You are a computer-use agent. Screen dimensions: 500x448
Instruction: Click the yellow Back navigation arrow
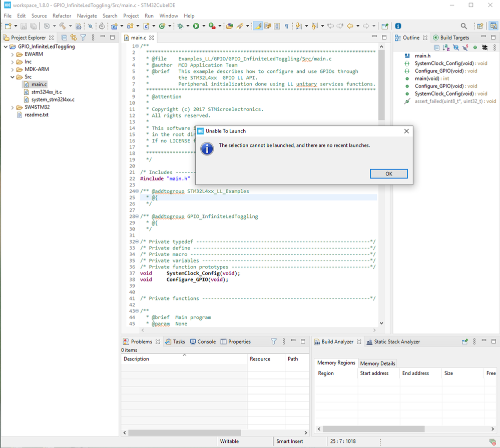point(350,26)
